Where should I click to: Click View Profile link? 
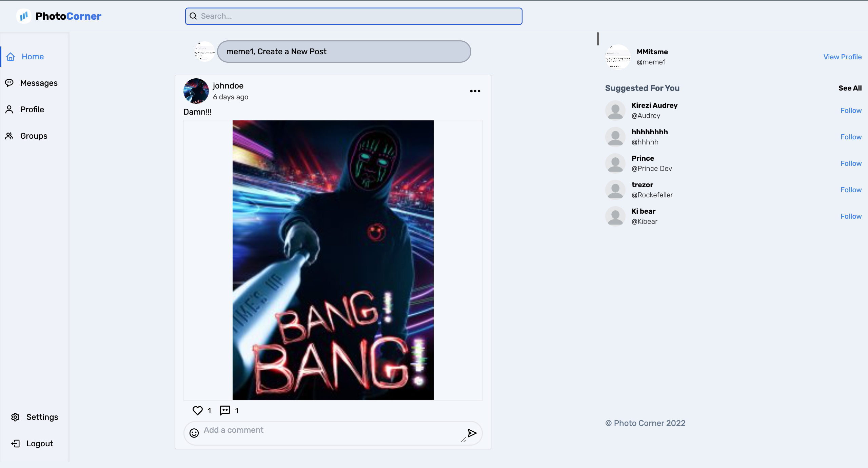click(843, 57)
